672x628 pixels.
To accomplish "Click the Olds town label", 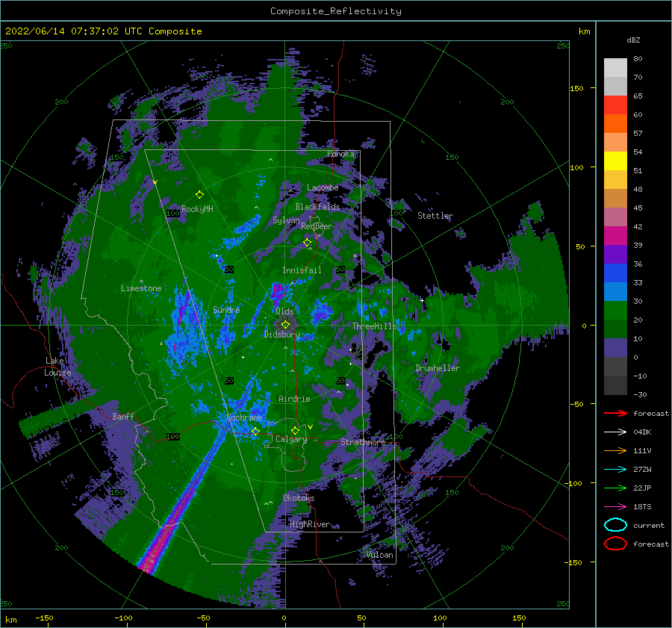I will (x=284, y=311).
